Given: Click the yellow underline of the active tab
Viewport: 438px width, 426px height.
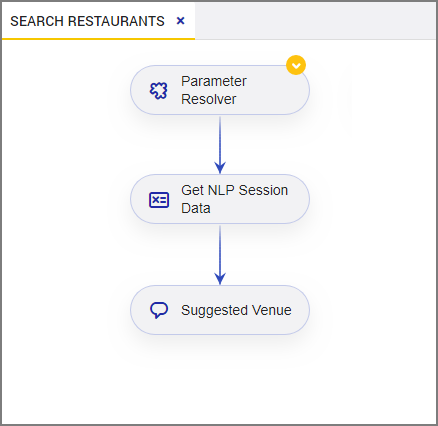Looking at the screenshot, I should pos(98,39).
